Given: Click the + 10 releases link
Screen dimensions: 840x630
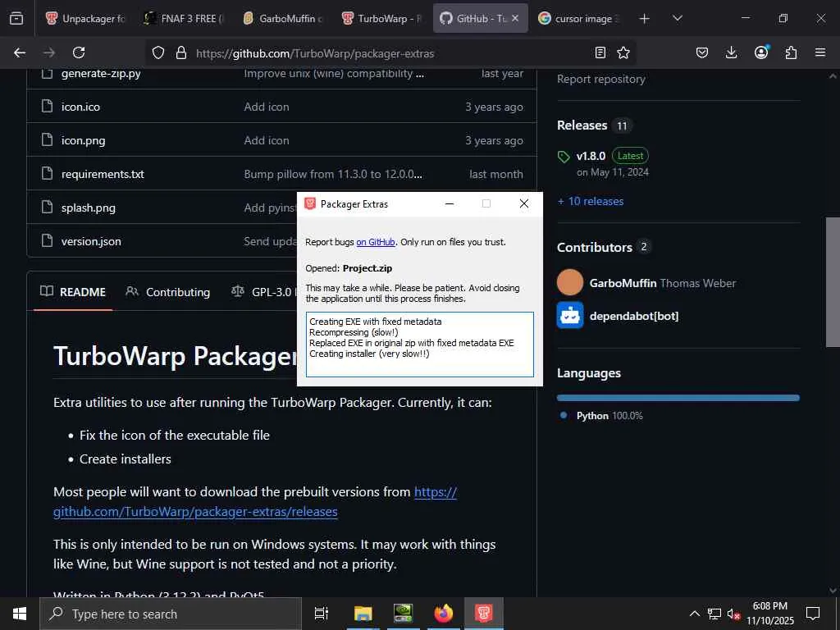Looking at the screenshot, I should point(591,202).
